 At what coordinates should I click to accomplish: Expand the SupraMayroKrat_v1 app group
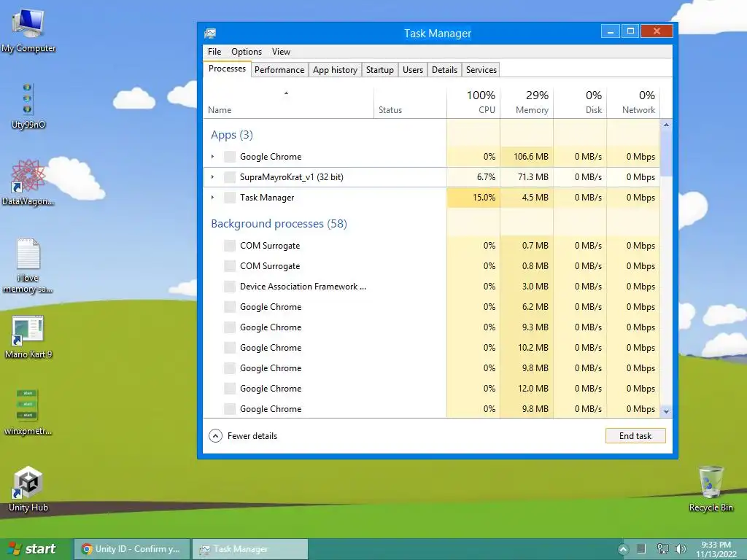(212, 177)
